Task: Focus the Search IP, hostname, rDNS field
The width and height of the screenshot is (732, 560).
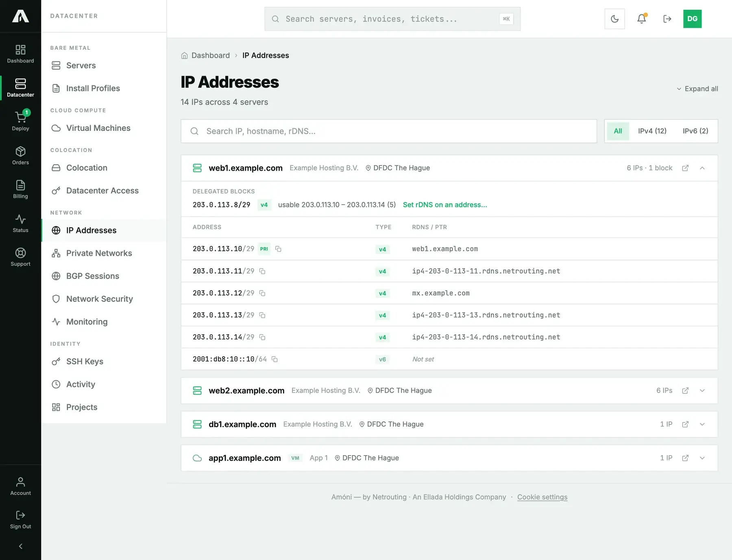Action: (x=389, y=131)
